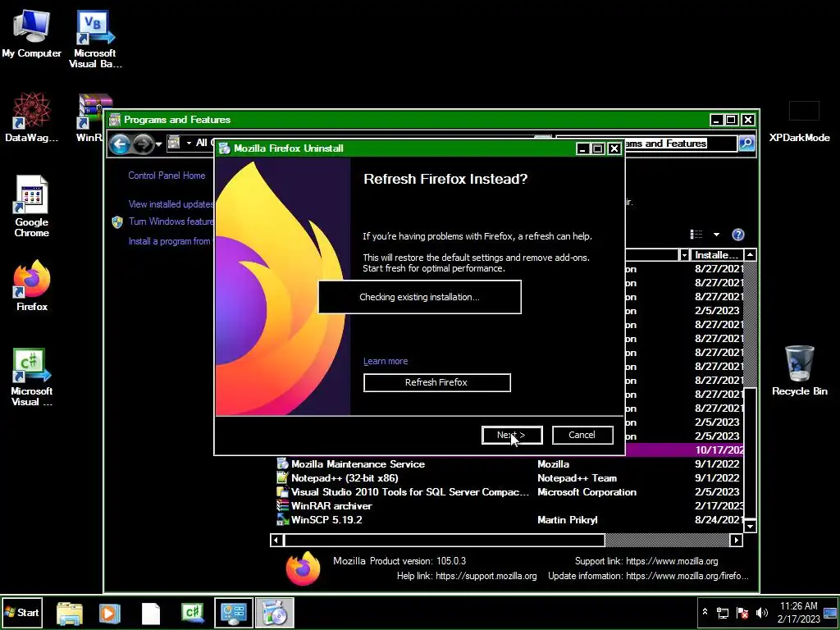840x630 pixels.
Task: Open DataWag desktop shortcut
Action: click(x=31, y=116)
